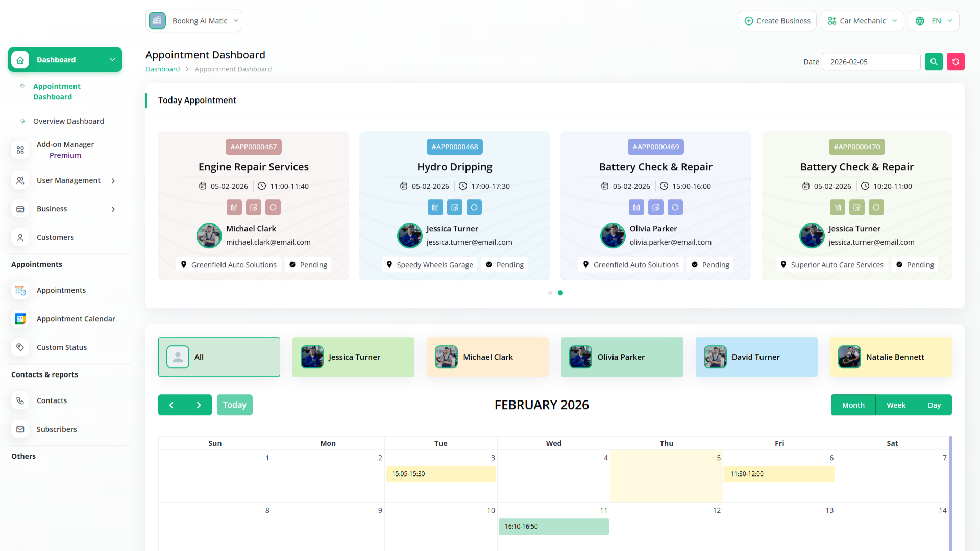Open the Bookng AI Matic business dropdown
The height and width of the screenshot is (551, 980).
click(x=194, y=21)
